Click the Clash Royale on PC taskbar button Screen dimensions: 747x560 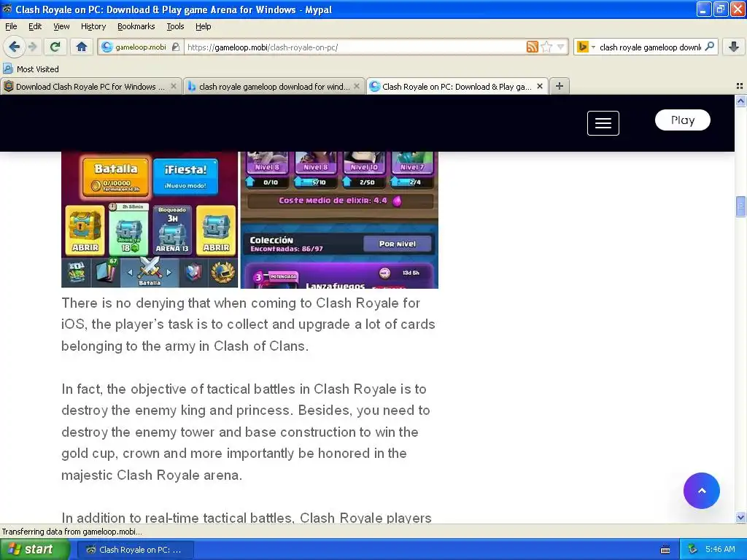point(135,550)
